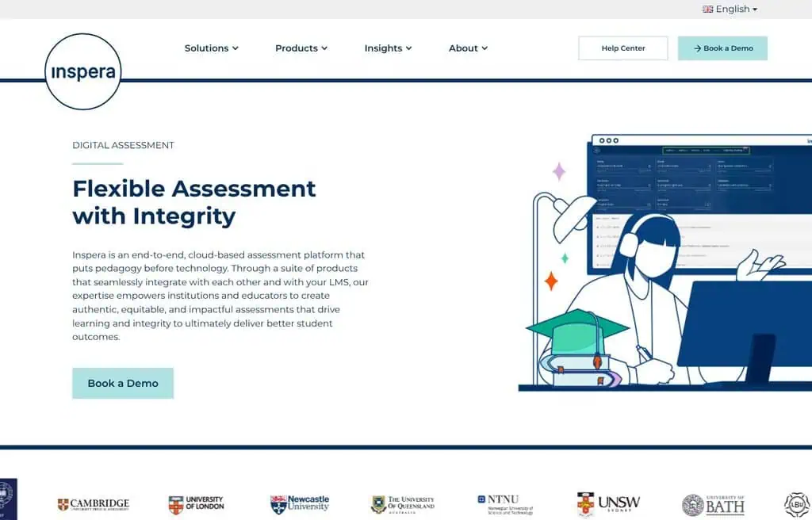Open the Products menu
This screenshot has height=520, width=812.
(301, 48)
